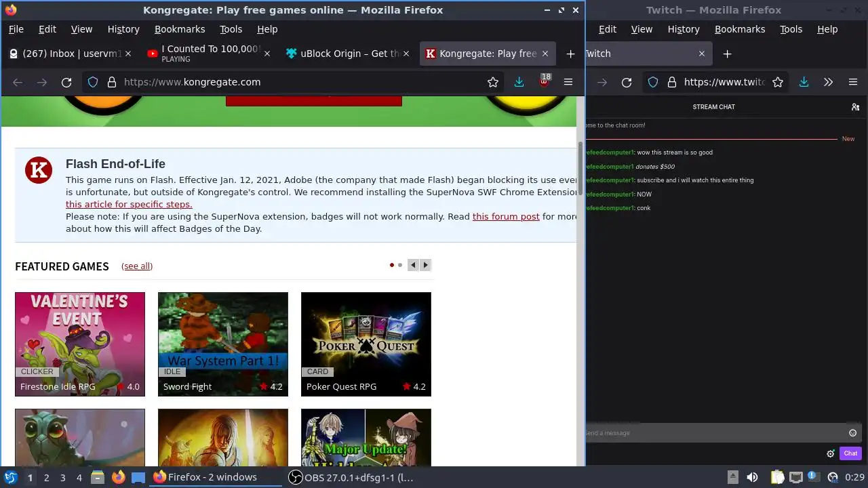Follow 'this article for specific steps' link
The height and width of the screenshot is (488, 868).
pos(129,204)
